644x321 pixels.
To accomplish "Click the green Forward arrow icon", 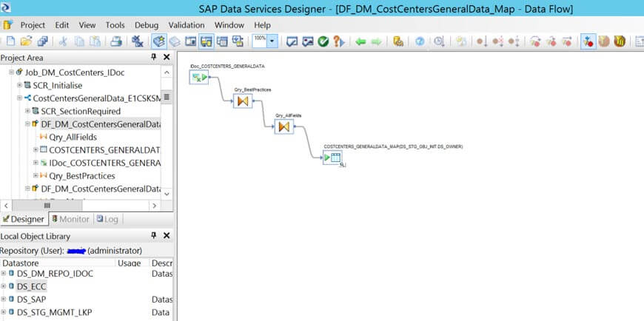I will [x=376, y=41].
